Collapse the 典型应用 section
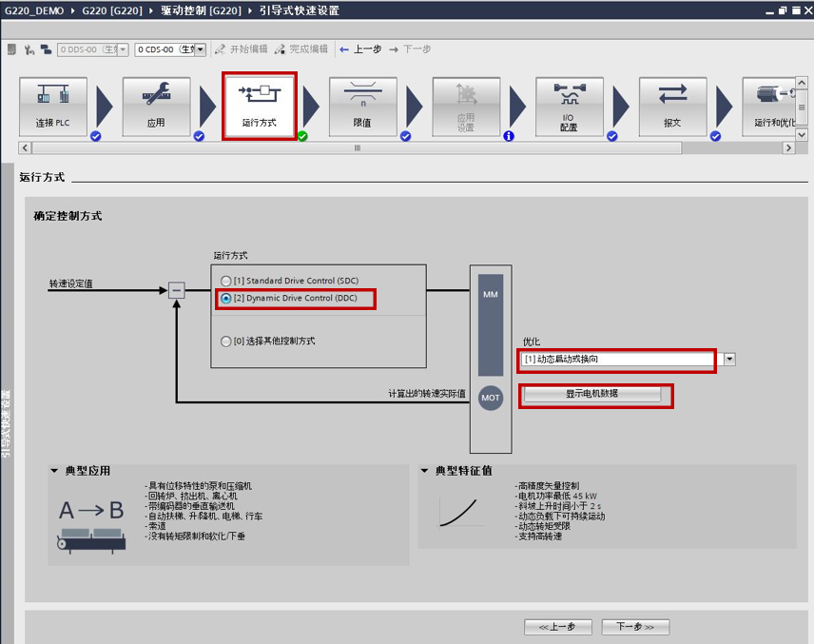This screenshot has height=644, width=814. 54,471
